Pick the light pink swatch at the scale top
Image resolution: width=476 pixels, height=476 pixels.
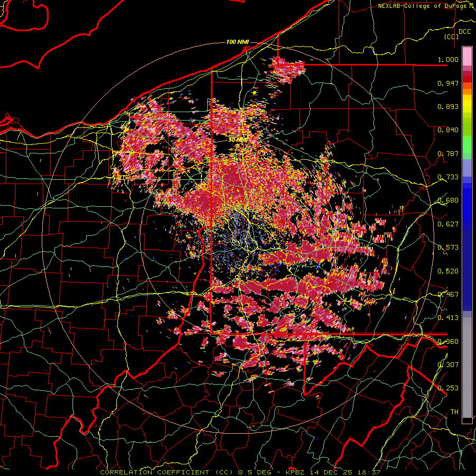click(467, 56)
